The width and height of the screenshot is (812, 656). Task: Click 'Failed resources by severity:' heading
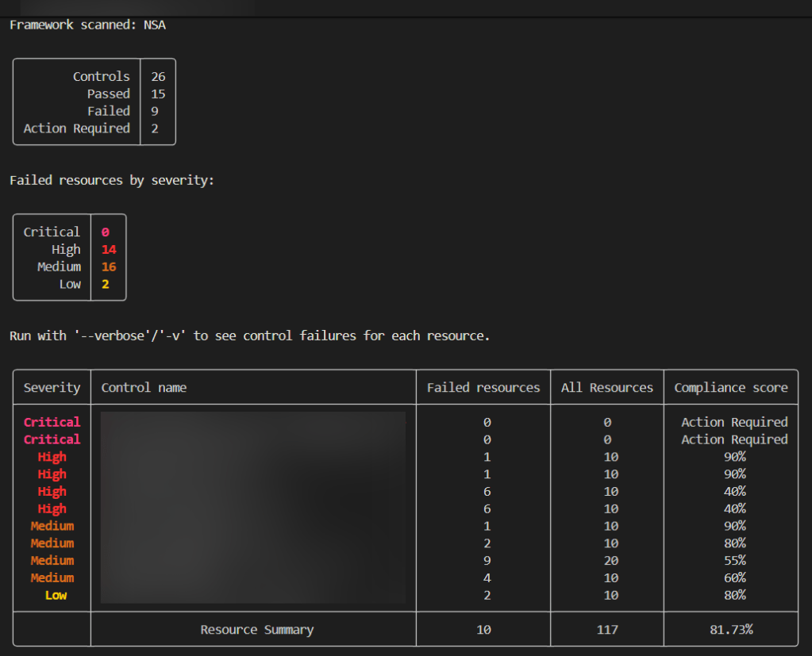point(112,180)
